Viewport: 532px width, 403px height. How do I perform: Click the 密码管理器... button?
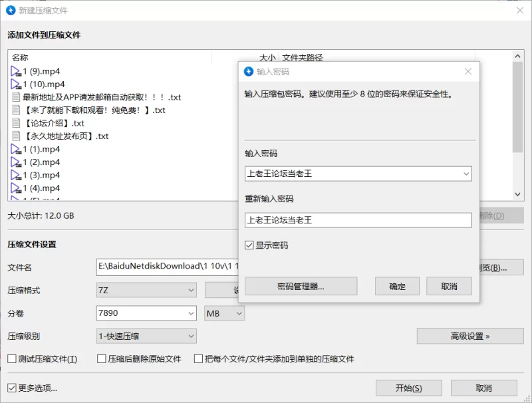tap(301, 287)
